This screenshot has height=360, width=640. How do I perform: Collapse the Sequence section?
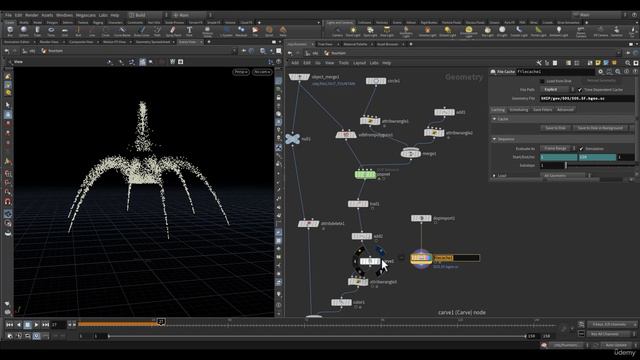(494, 139)
